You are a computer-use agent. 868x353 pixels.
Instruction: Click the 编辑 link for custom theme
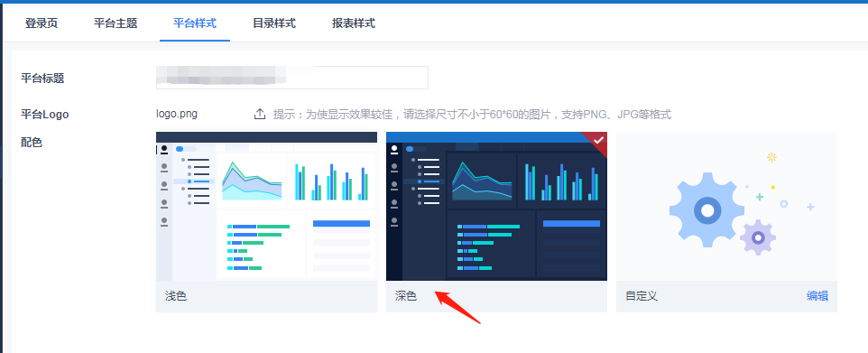[817, 296]
